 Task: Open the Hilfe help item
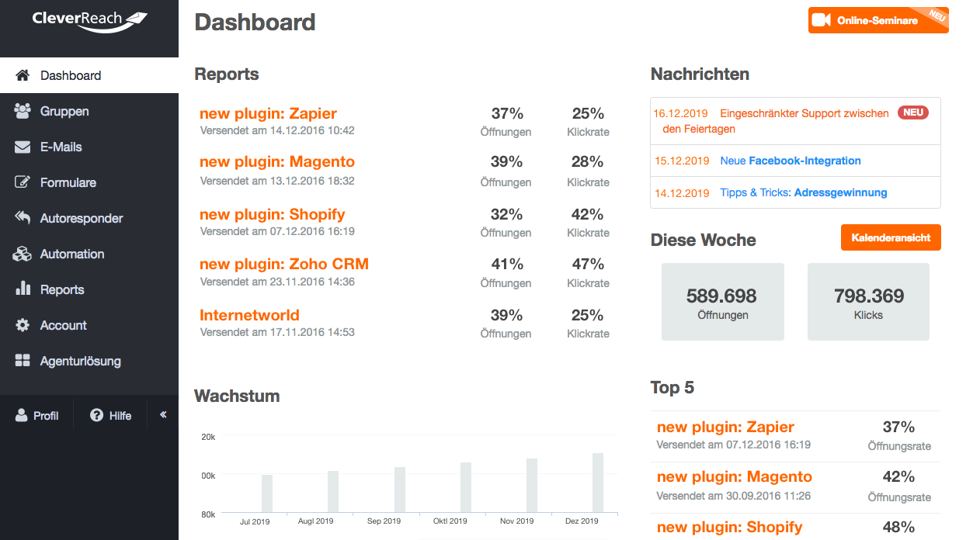pos(110,416)
